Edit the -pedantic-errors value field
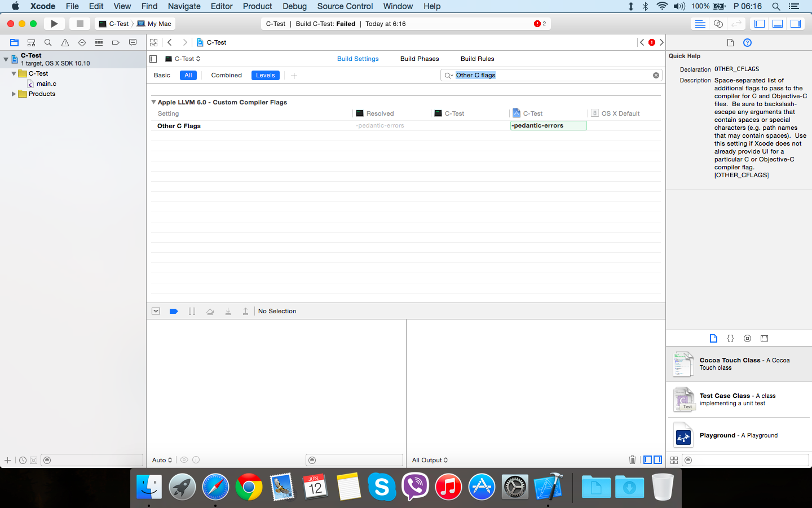 [548, 125]
